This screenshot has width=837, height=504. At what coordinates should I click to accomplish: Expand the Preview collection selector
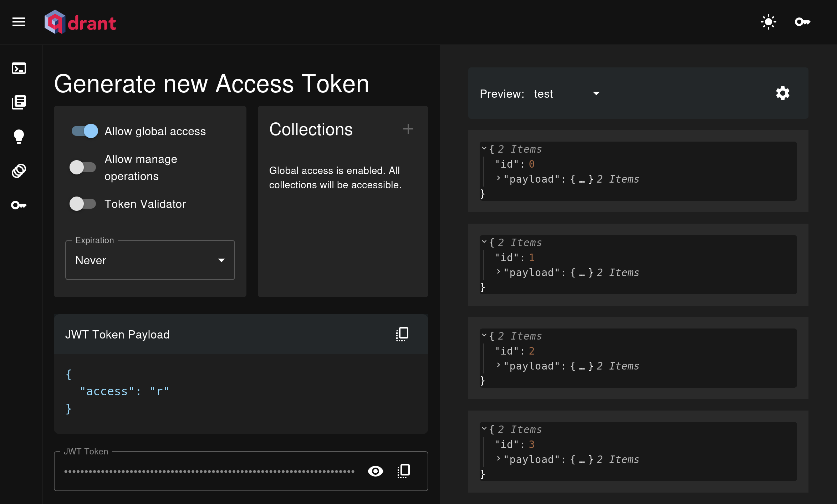tap(566, 93)
